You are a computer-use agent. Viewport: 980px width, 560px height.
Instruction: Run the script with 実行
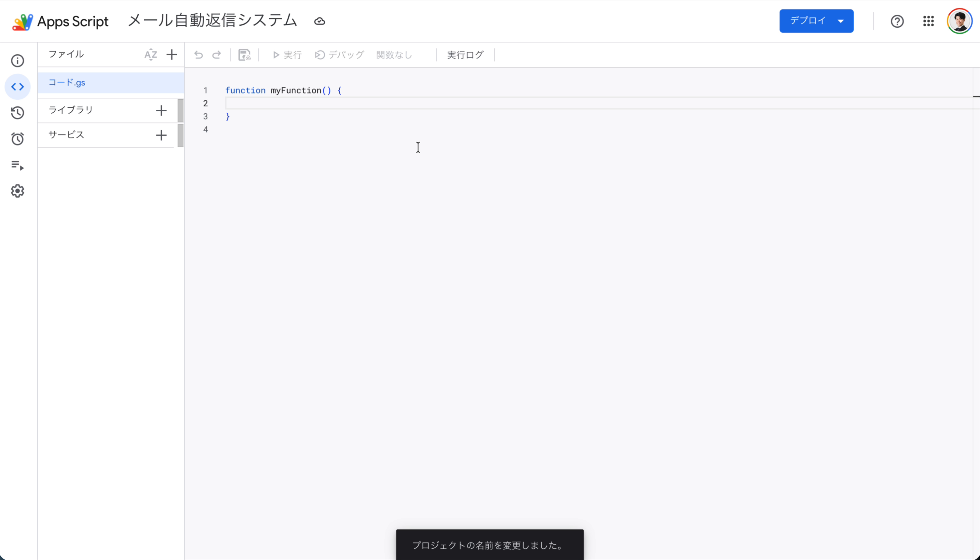[x=286, y=55]
